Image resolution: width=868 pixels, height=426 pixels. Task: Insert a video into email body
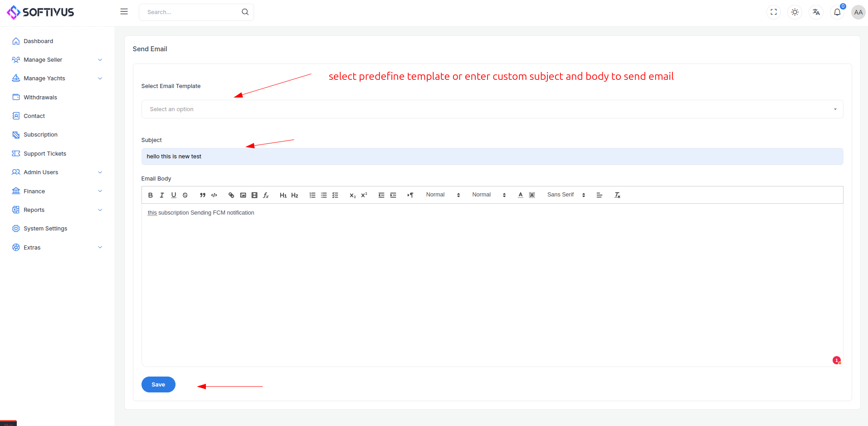pos(254,195)
